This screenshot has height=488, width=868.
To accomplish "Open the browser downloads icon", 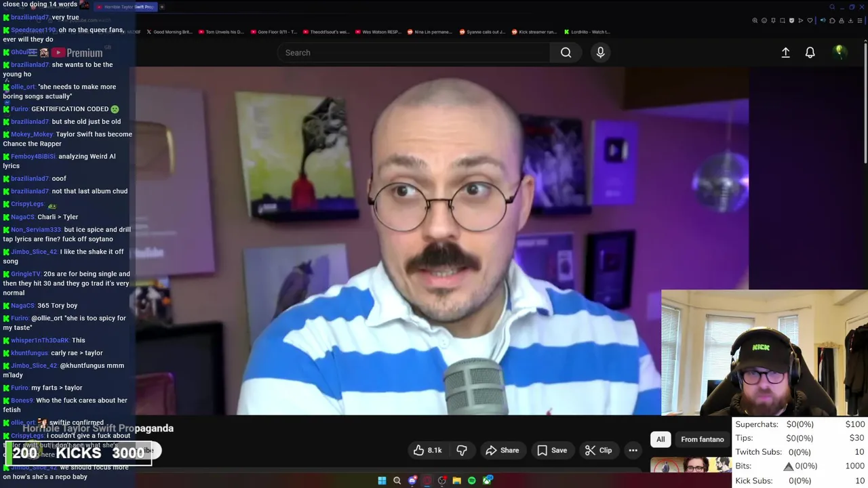I will (x=850, y=20).
